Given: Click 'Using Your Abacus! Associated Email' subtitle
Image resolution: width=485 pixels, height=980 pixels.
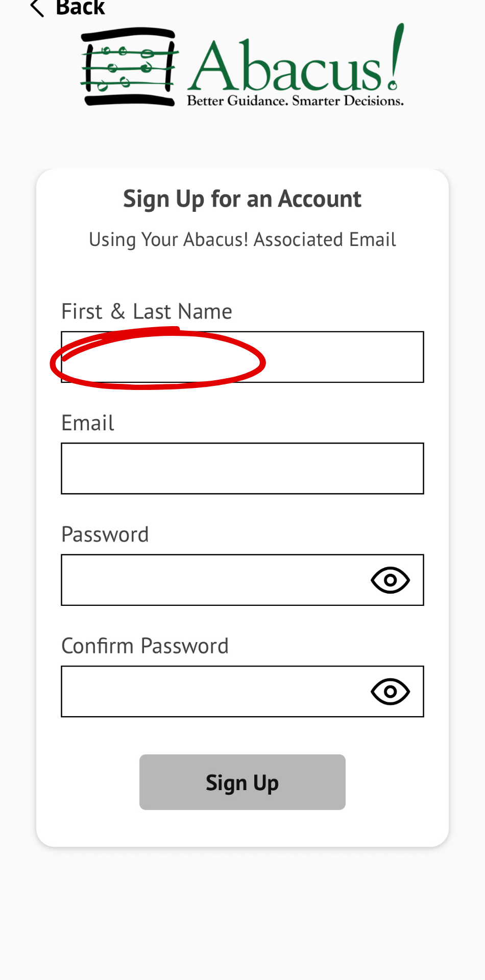Looking at the screenshot, I should tap(242, 239).
